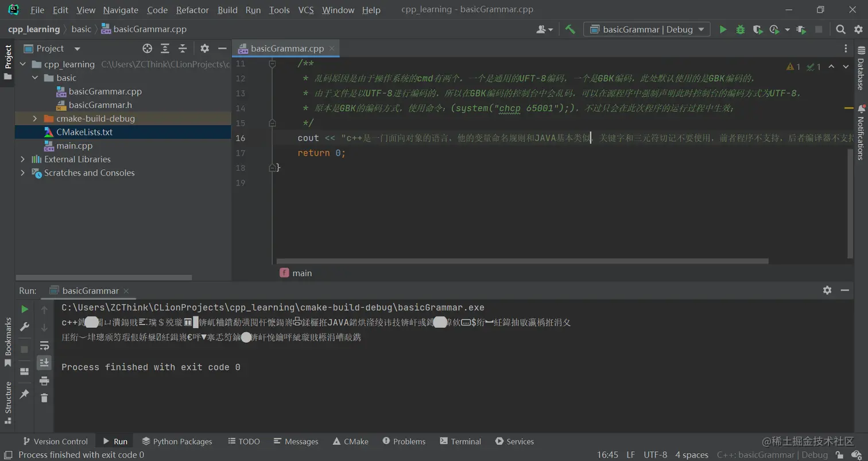Toggle soft-wrap in Run console
The width and height of the screenshot is (868, 461).
point(44,346)
